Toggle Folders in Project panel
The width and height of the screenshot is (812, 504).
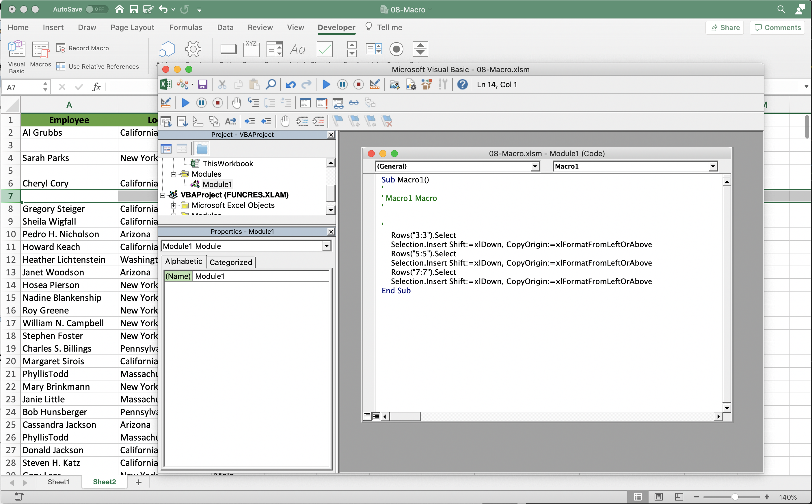point(202,149)
